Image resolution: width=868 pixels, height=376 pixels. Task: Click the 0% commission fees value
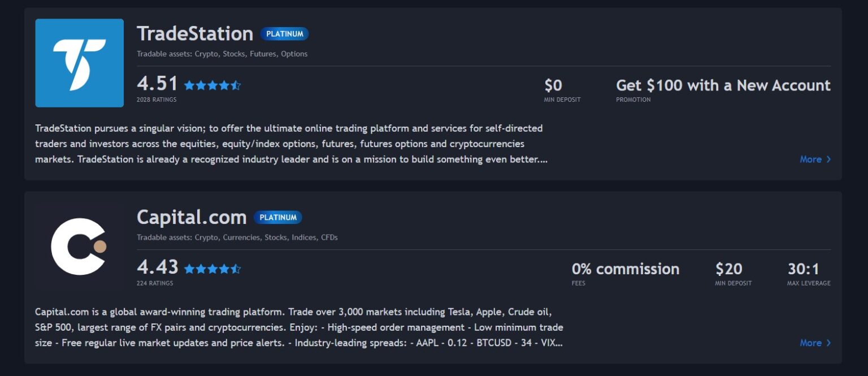(x=626, y=269)
